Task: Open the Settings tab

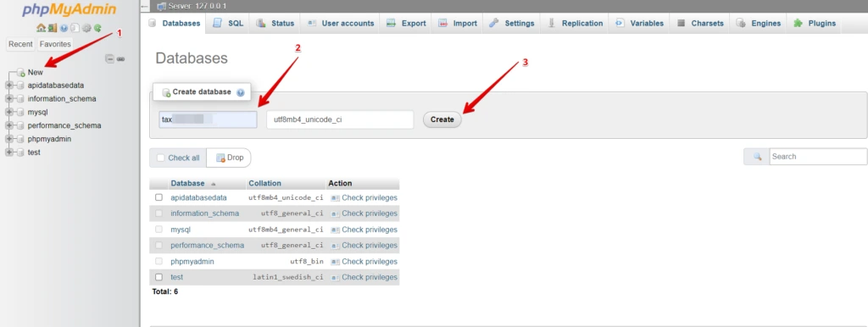Action: pyautogui.click(x=512, y=23)
